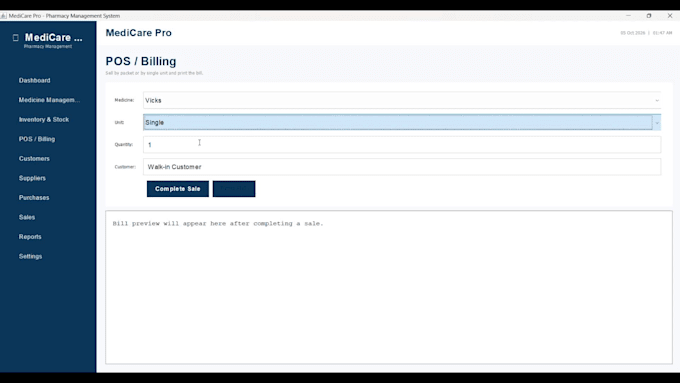
Task: Expand the Medicine dropdown arrow
Action: pyautogui.click(x=657, y=100)
